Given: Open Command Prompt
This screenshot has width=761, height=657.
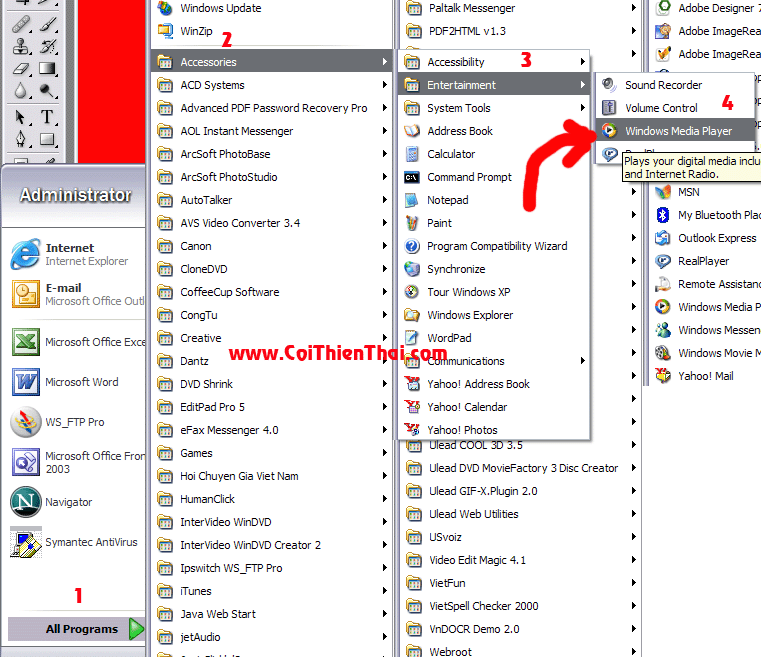Looking at the screenshot, I should coord(494,177).
